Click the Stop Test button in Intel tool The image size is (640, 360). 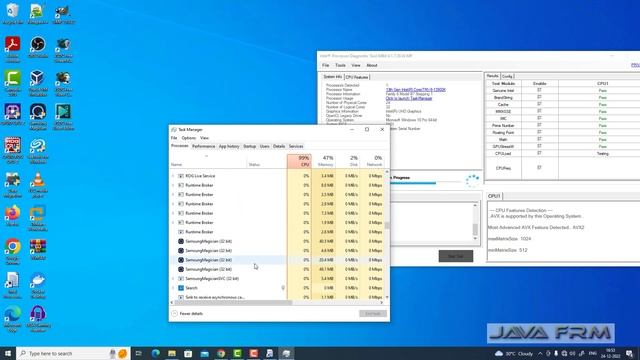point(456,256)
